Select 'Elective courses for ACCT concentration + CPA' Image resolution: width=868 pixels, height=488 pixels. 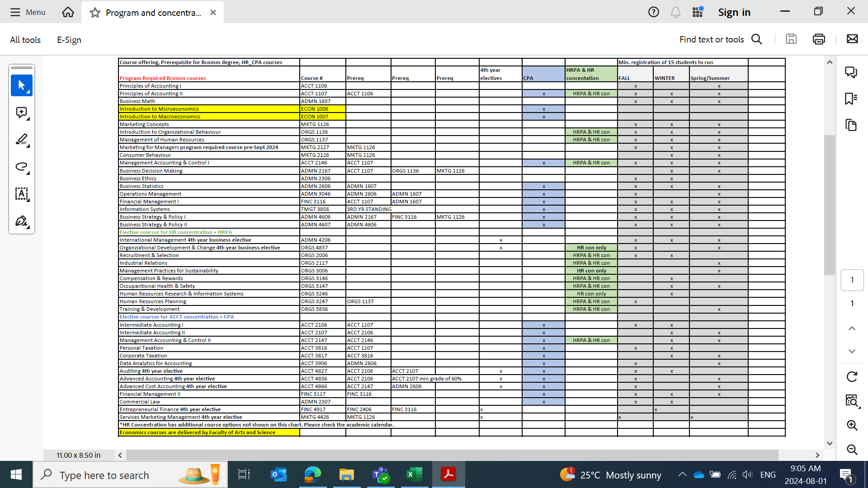[x=177, y=317]
